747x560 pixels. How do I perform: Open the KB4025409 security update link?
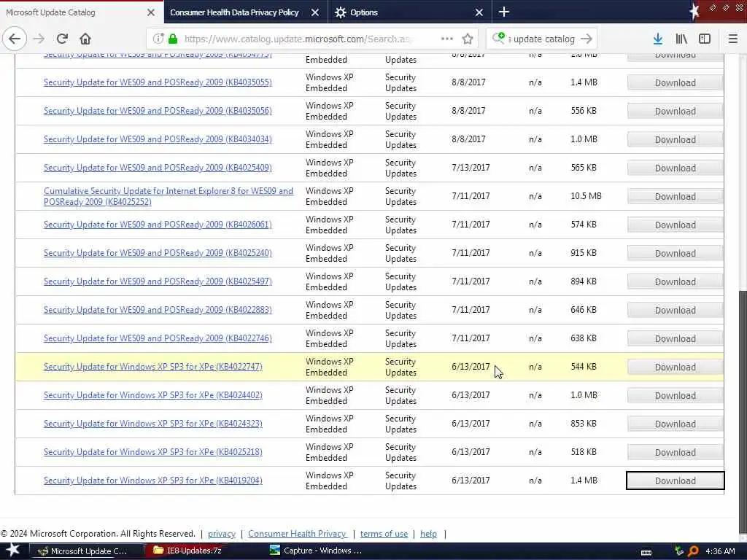pos(158,168)
